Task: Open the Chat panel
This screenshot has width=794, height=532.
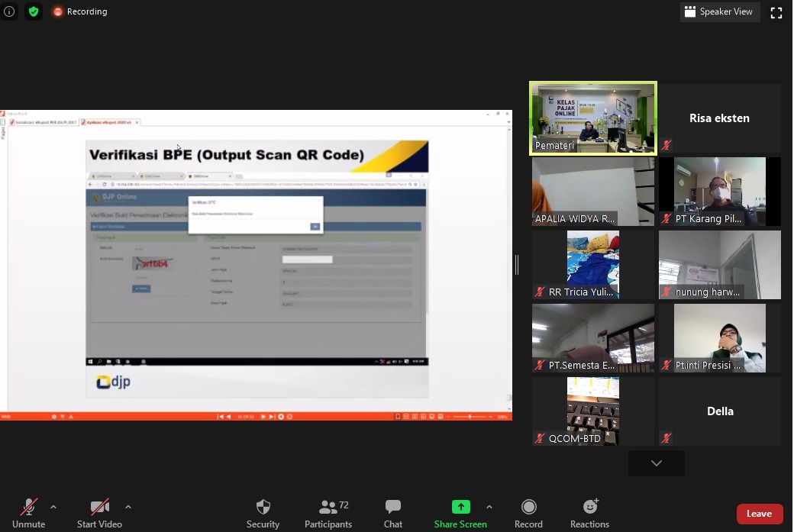Action: (393, 513)
